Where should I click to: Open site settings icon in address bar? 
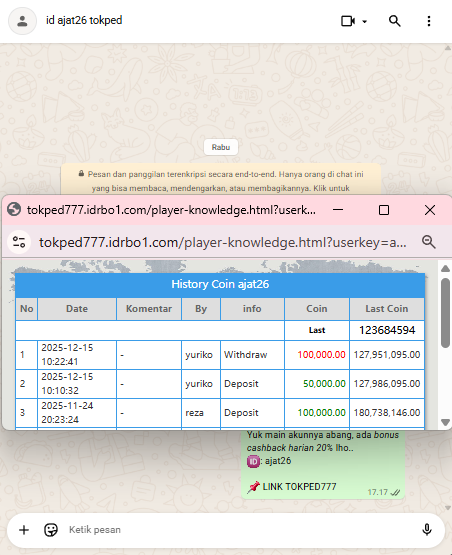coord(19,242)
